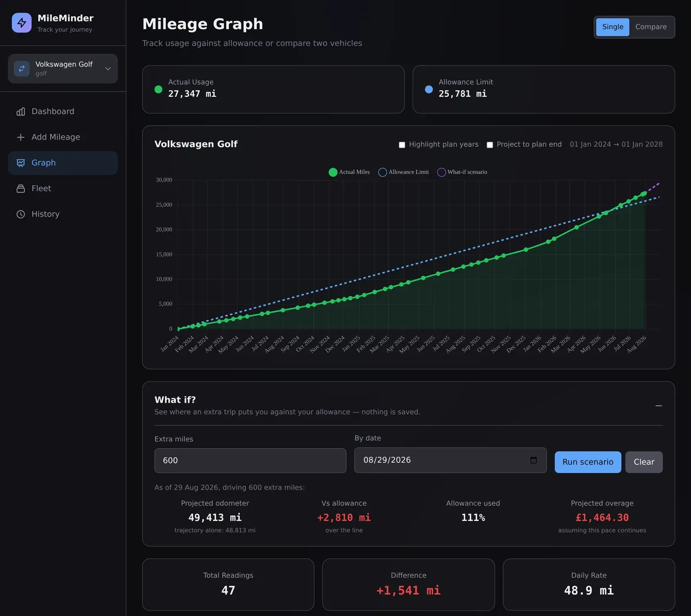The height and width of the screenshot is (616, 691).
Task: Click the Daily Rate 48.9 mi card
Action: (x=589, y=584)
